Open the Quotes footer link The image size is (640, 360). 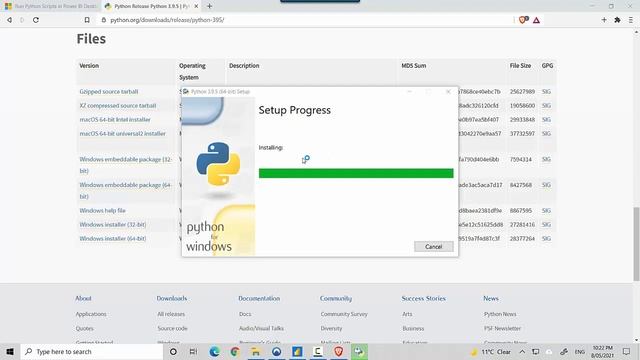click(x=84, y=328)
